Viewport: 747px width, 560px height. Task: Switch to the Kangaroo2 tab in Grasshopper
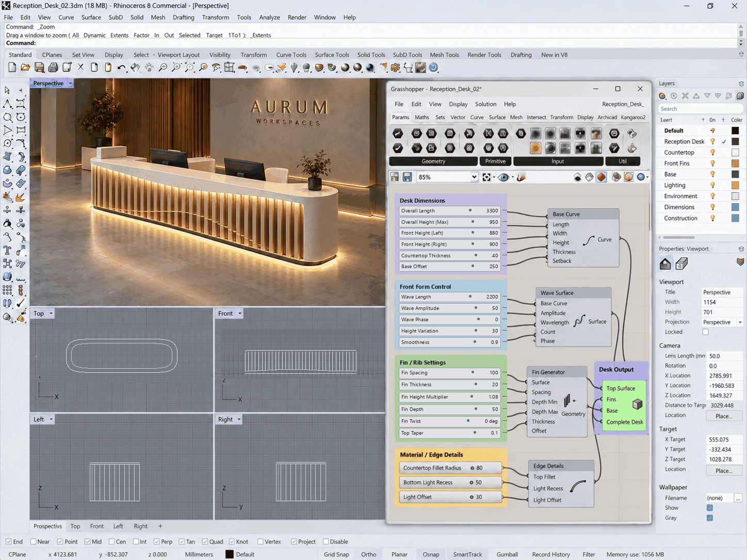click(633, 117)
